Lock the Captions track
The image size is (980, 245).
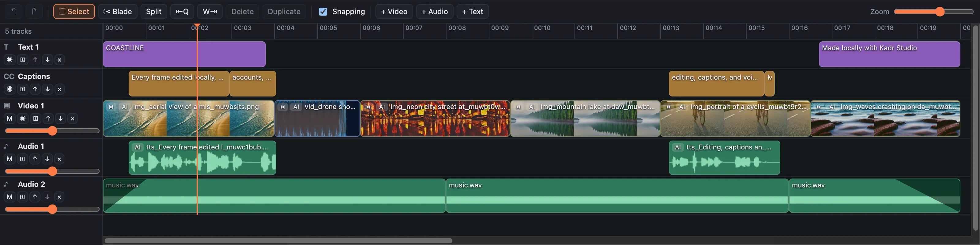pos(22,89)
